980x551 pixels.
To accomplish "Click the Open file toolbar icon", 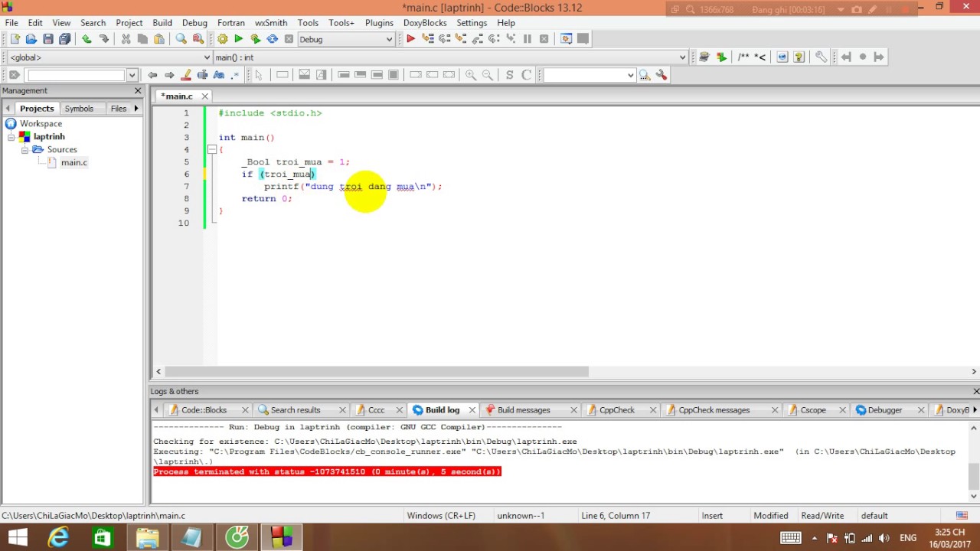I will 31,39.
